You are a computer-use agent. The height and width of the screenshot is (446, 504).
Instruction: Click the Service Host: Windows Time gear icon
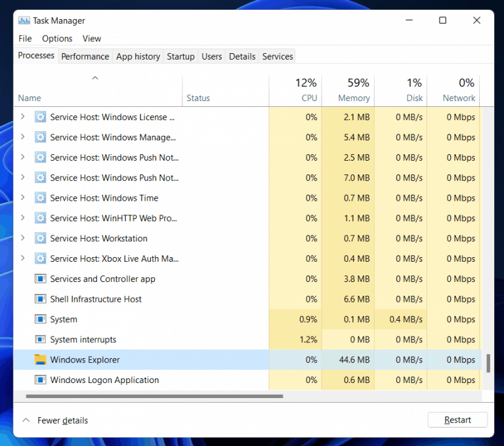[x=41, y=198]
